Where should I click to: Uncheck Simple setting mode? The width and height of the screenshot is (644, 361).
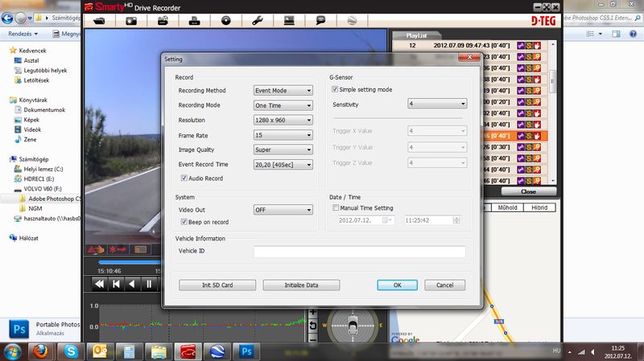[x=336, y=89]
